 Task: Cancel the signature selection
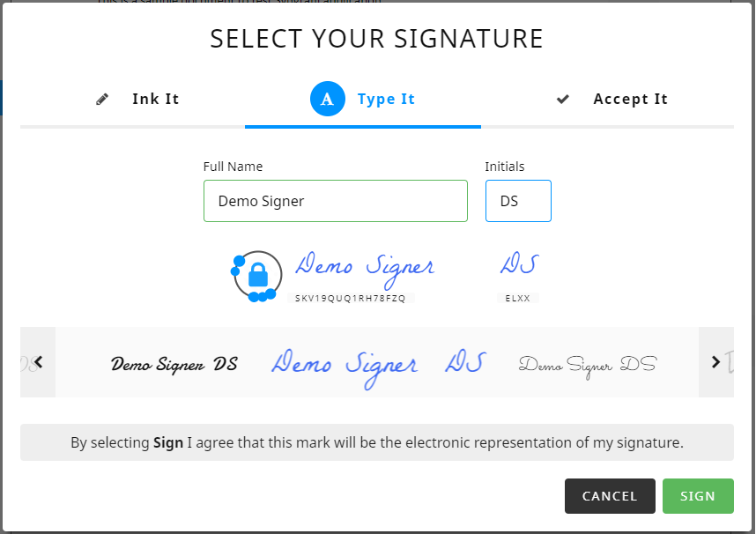[x=610, y=496]
